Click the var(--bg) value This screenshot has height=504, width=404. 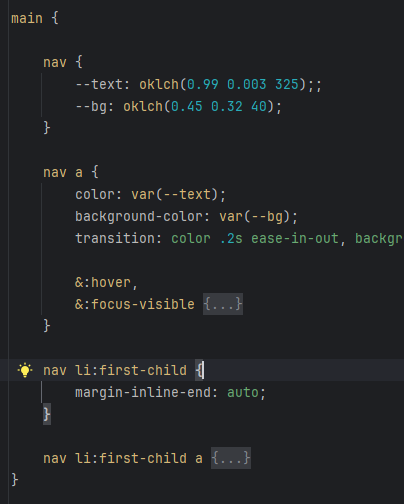(x=255, y=217)
